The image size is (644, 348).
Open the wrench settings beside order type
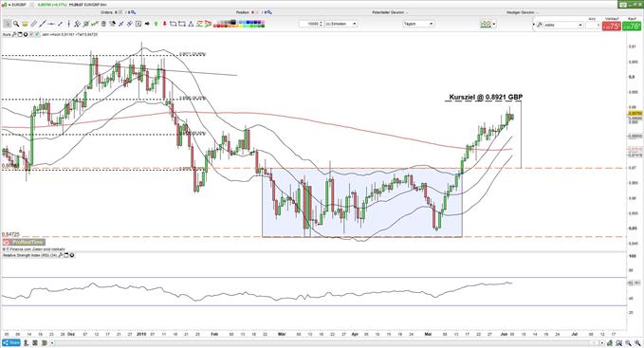[540, 25]
